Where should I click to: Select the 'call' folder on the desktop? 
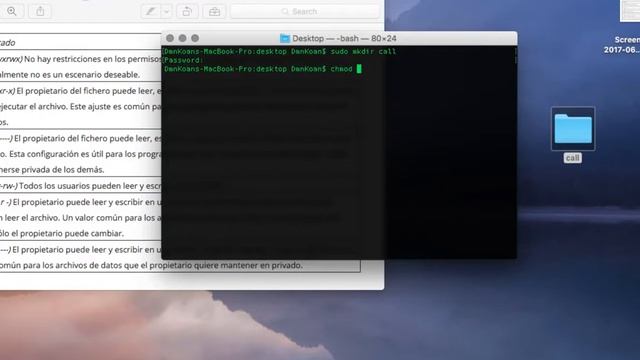pos(573,129)
